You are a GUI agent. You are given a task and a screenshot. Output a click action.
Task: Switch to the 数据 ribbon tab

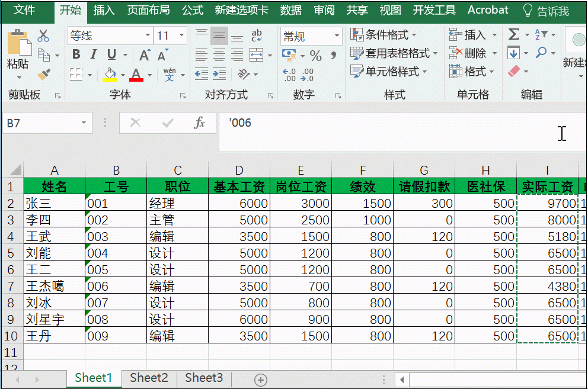[x=291, y=10]
